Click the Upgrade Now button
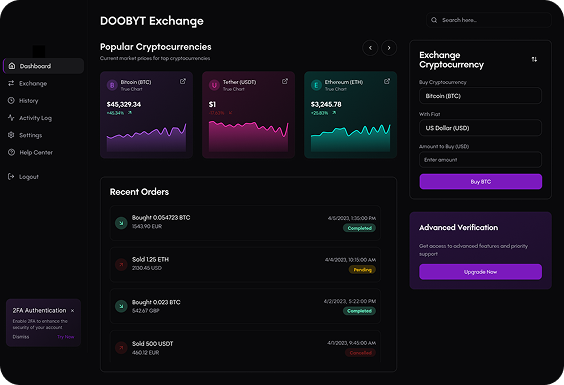Viewport: 564px width, 385px height. coord(481,272)
